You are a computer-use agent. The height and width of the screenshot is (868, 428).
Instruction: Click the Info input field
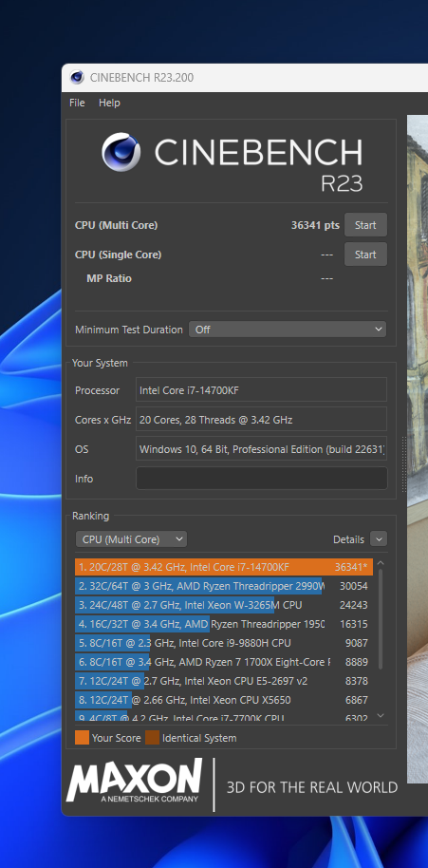click(x=262, y=479)
